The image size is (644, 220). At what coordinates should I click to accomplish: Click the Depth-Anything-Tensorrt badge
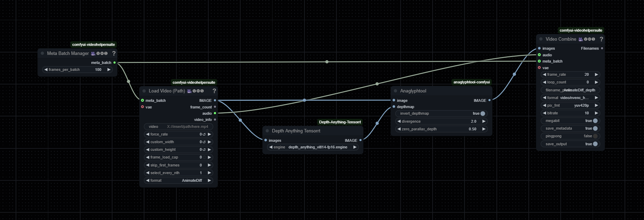[x=340, y=122]
